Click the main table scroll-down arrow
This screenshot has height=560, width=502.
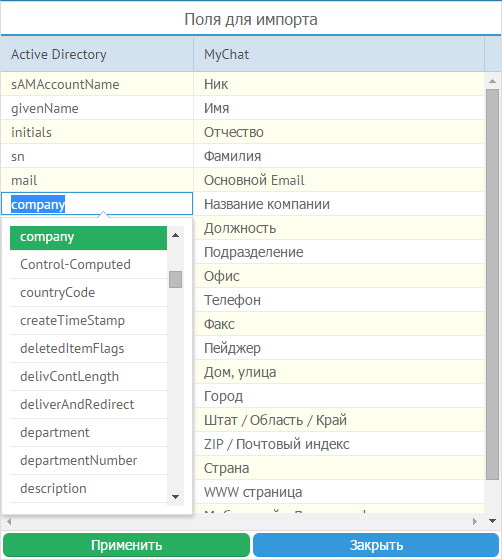(492, 521)
